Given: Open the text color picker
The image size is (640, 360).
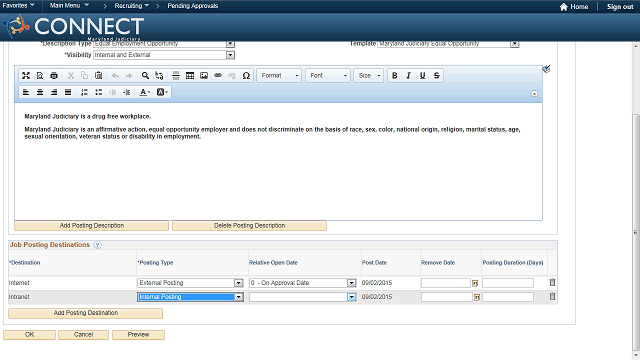Looking at the screenshot, I should coord(145,92).
